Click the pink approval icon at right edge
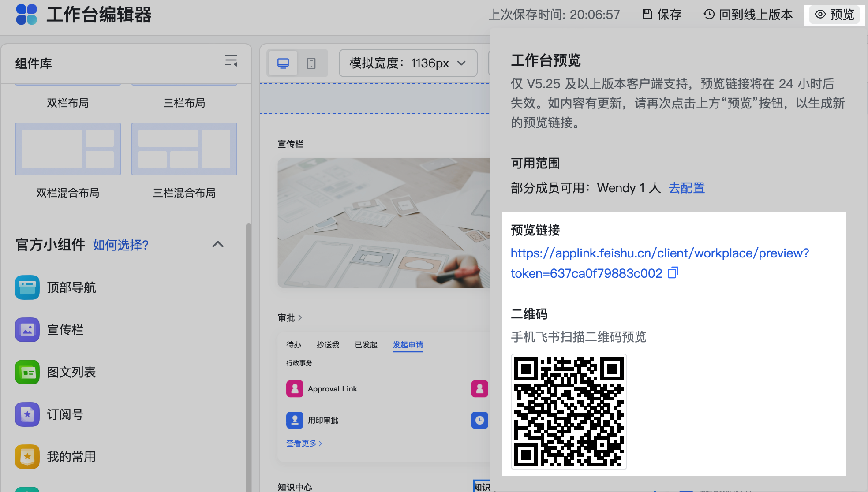The image size is (868, 492). point(479,389)
